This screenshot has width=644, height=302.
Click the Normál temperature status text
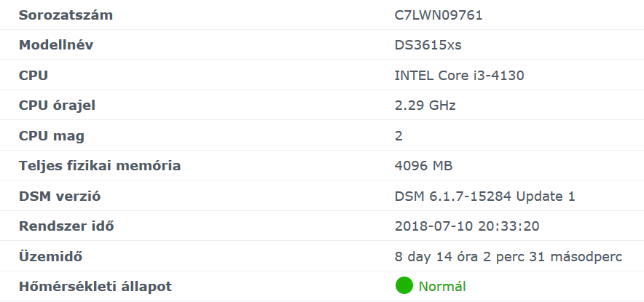(442, 286)
